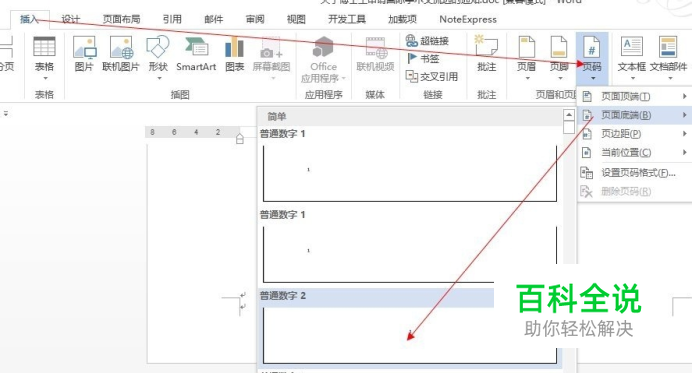
Task: Switch to the 开发工具 tab
Action: (x=347, y=19)
